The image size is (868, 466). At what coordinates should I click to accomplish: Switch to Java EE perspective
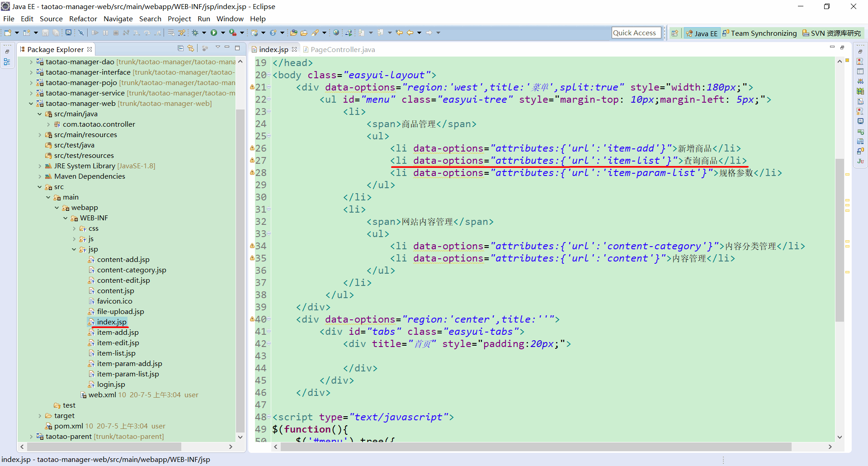[702, 33]
